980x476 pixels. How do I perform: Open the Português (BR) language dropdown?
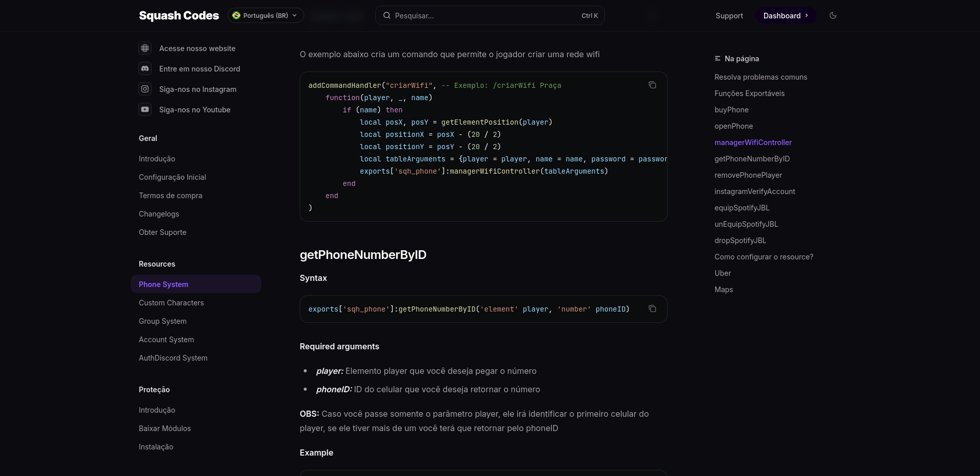coord(265,15)
